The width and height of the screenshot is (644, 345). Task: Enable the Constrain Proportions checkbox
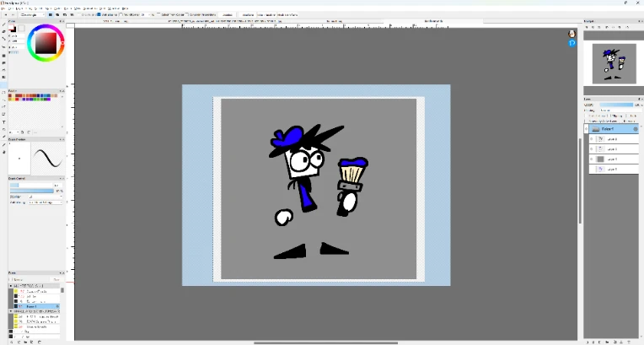point(187,15)
